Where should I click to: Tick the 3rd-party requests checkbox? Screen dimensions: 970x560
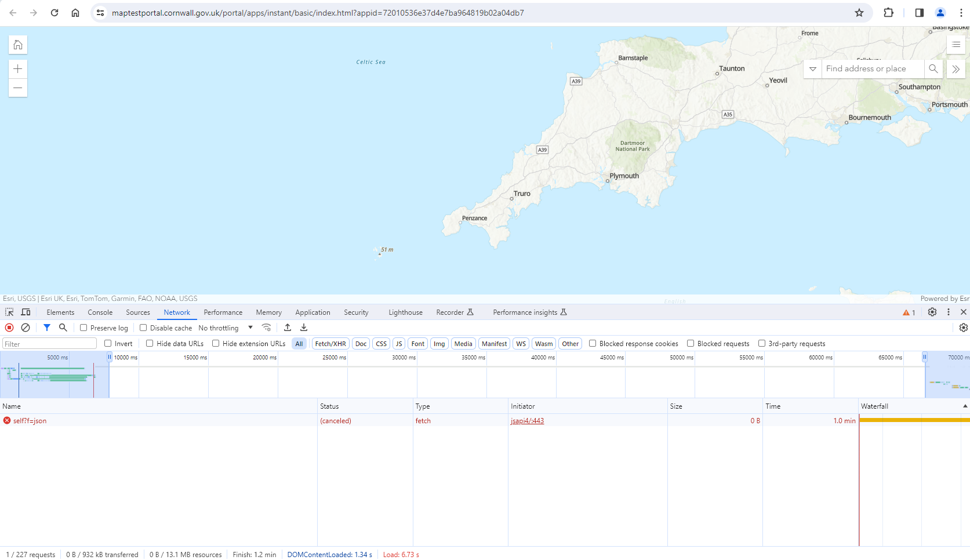point(762,343)
